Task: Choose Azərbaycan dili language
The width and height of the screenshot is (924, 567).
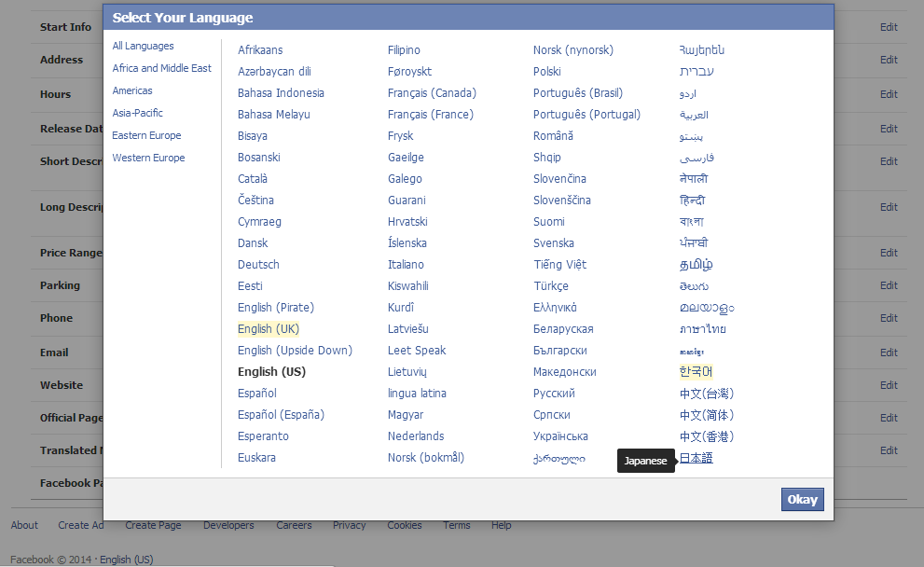Action: point(274,71)
